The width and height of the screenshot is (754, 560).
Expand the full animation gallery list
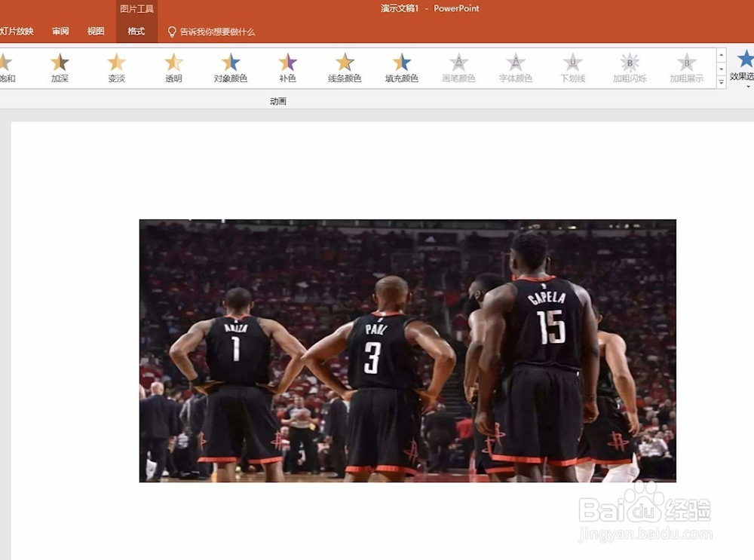click(x=721, y=83)
